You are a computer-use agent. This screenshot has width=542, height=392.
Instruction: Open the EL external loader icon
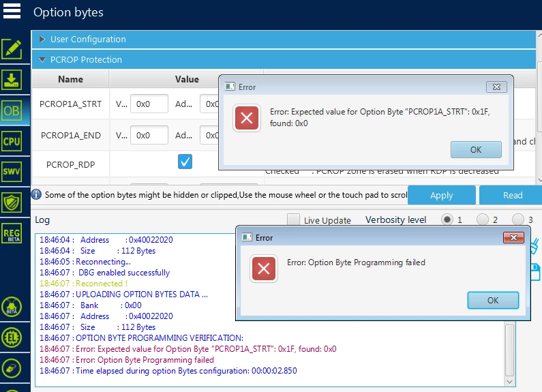click(12, 337)
